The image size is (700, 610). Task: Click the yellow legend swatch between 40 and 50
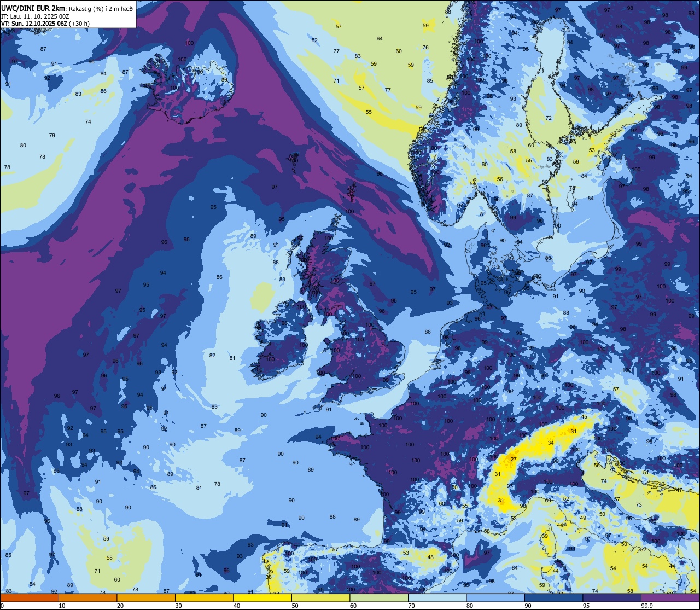tap(262, 598)
